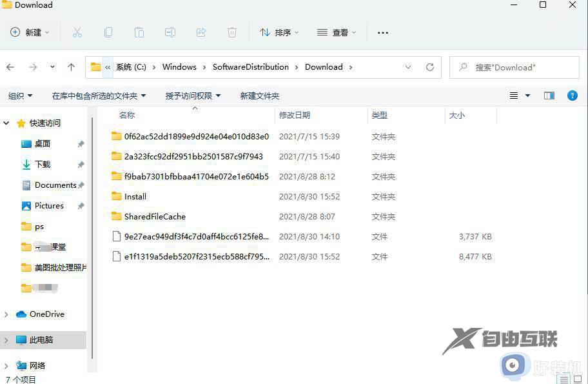Click the Delete trash icon
This screenshot has height=384, width=588.
click(x=231, y=32)
